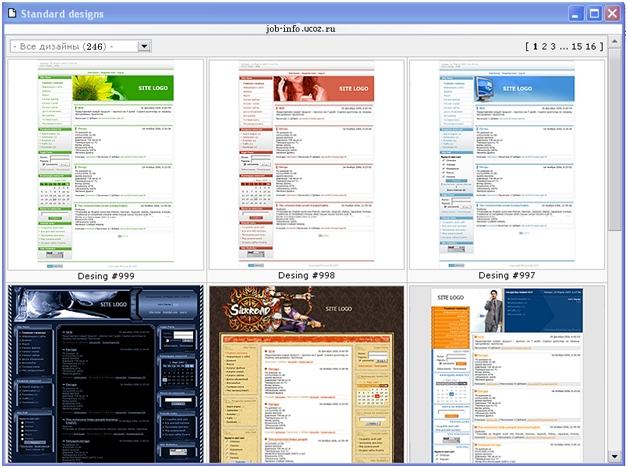Go to page 15 of designs
Image resolution: width=628 pixels, height=468 pixels.
click(577, 46)
